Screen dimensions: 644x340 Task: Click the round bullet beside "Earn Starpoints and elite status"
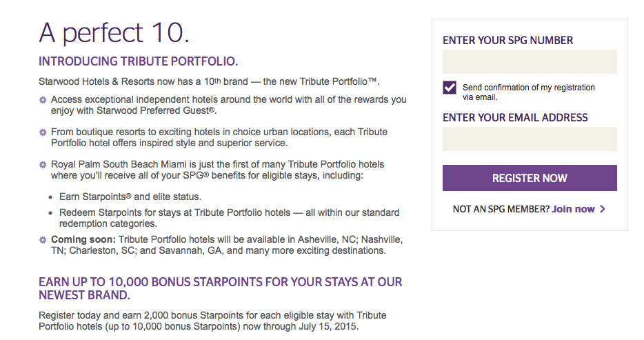click(50, 197)
